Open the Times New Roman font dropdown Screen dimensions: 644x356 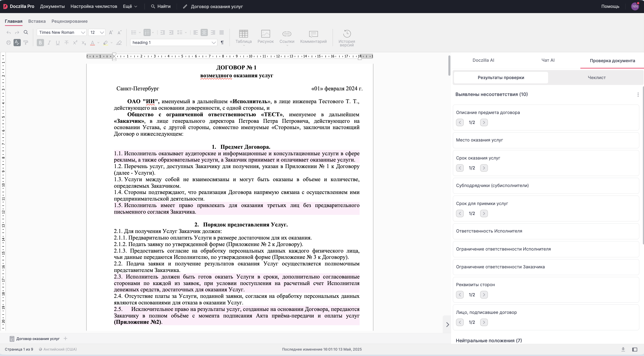pos(62,32)
